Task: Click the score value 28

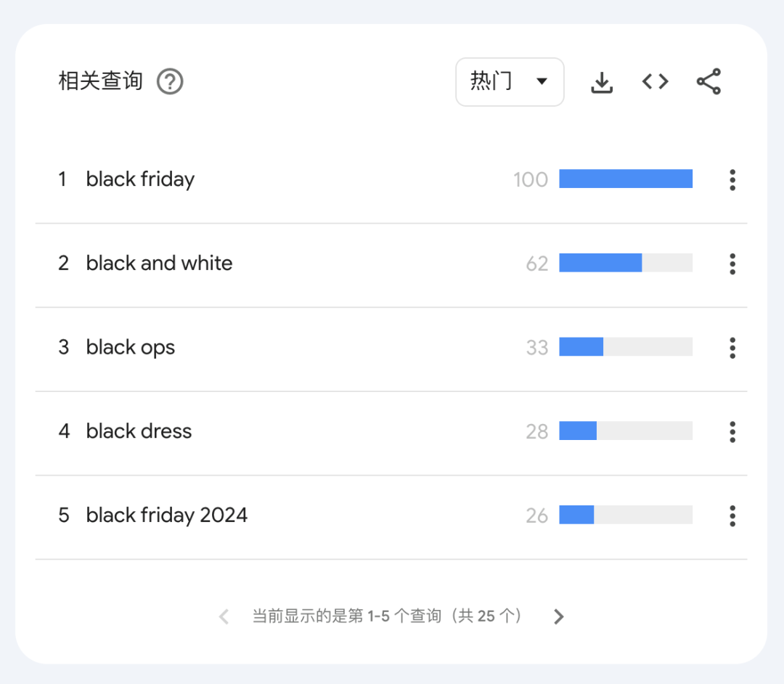Action: pyautogui.click(x=537, y=431)
